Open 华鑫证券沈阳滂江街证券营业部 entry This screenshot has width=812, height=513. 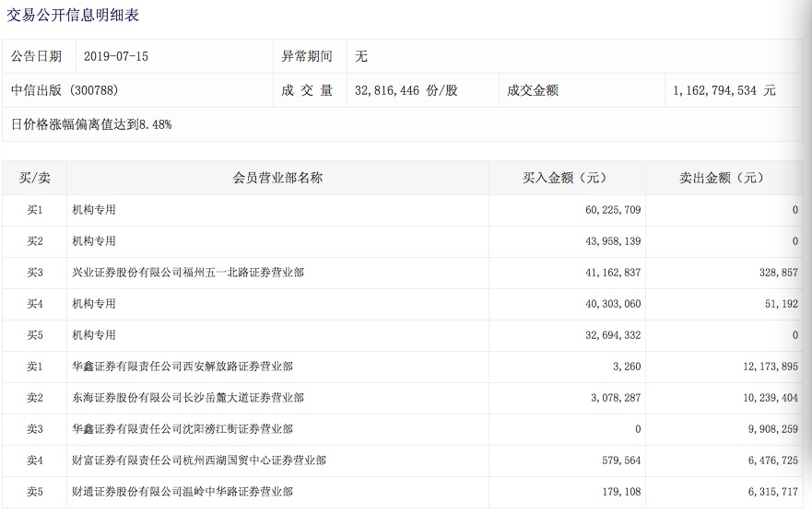(x=182, y=429)
